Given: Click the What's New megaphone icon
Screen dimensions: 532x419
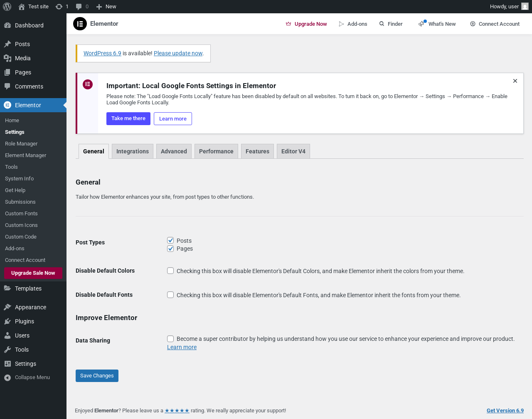Looking at the screenshot, I should click(x=421, y=24).
